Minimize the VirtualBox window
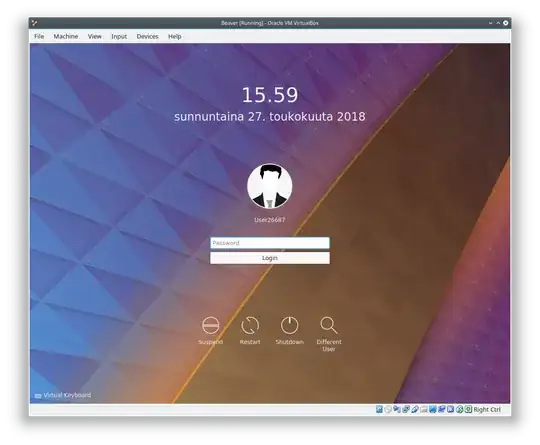The height and width of the screenshot is (445, 540). pyautogui.click(x=490, y=23)
